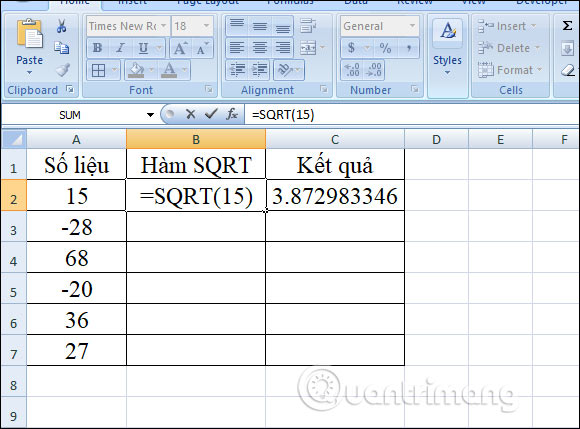Click the Orientation text angle icon

click(x=285, y=70)
